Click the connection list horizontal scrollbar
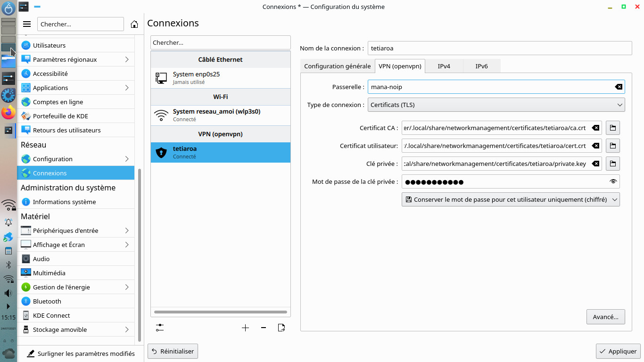The height and width of the screenshot is (362, 644). click(x=220, y=312)
